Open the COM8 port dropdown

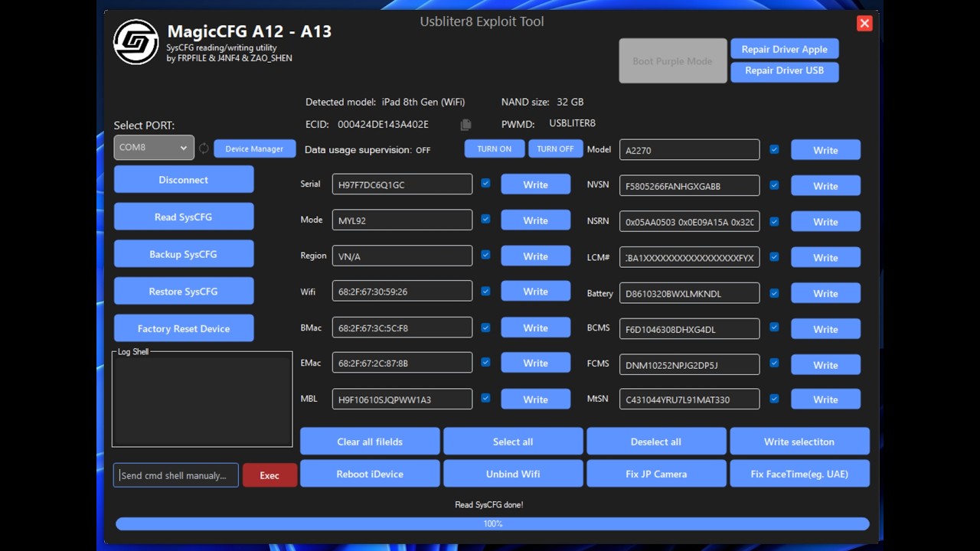click(x=154, y=148)
